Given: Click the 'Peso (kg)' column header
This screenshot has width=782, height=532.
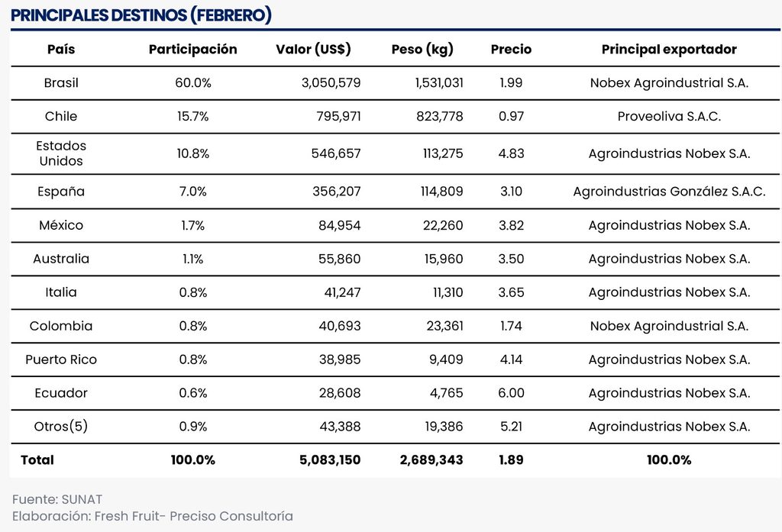Looking at the screenshot, I should [422, 50].
